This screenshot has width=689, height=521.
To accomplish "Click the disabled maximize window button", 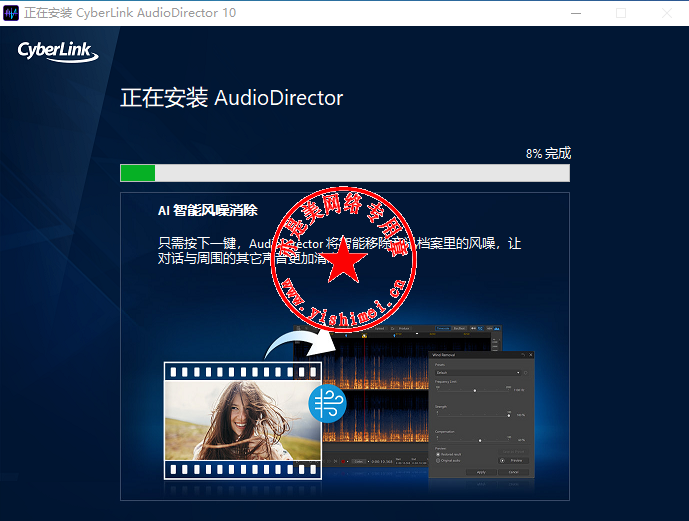I will click(x=621, y=13).
